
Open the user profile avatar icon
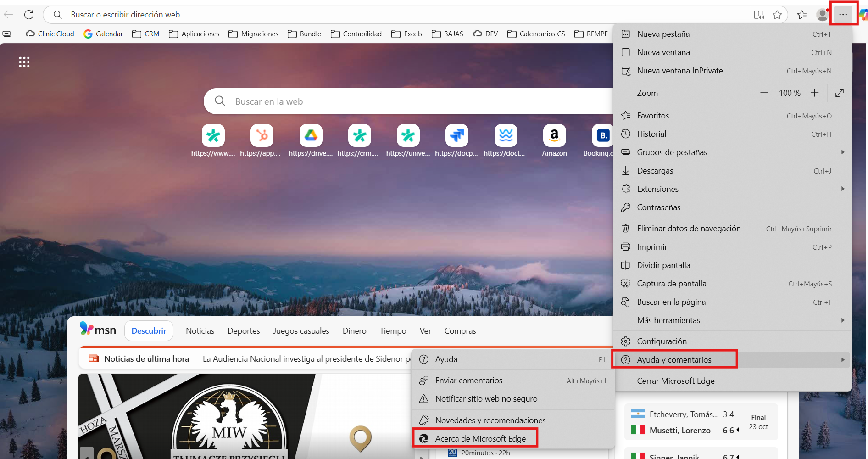[822, 15]
